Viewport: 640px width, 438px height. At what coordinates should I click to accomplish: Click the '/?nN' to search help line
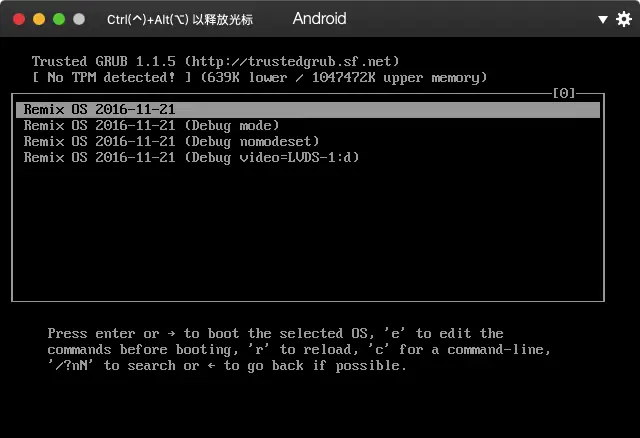pos(227,365)
